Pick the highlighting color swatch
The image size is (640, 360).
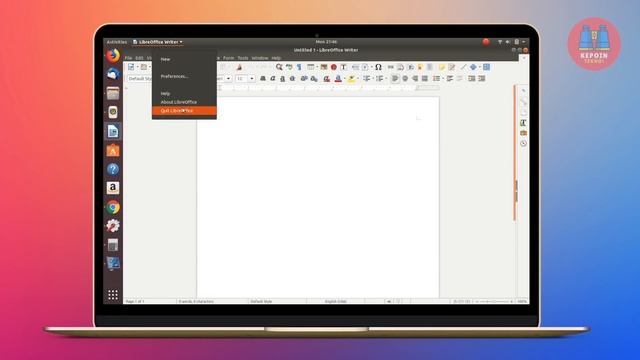point(351,78)
